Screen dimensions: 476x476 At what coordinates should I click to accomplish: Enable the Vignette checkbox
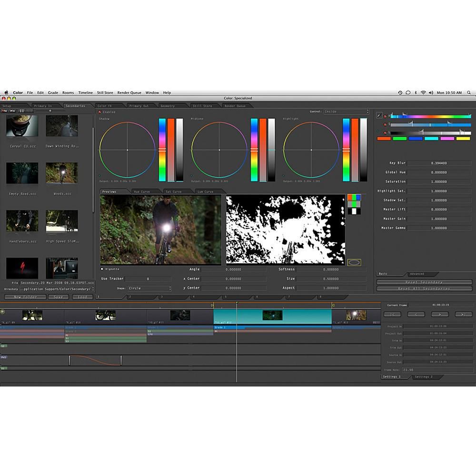coord(102,269)
